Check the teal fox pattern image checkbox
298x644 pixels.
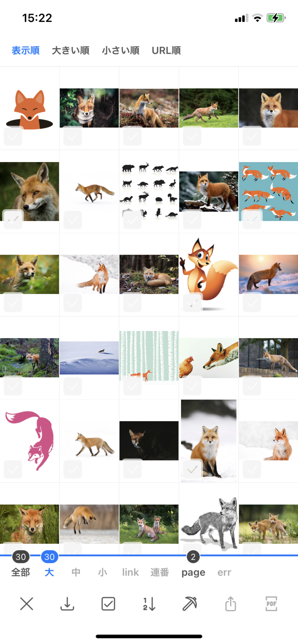[x=252, y=220]
